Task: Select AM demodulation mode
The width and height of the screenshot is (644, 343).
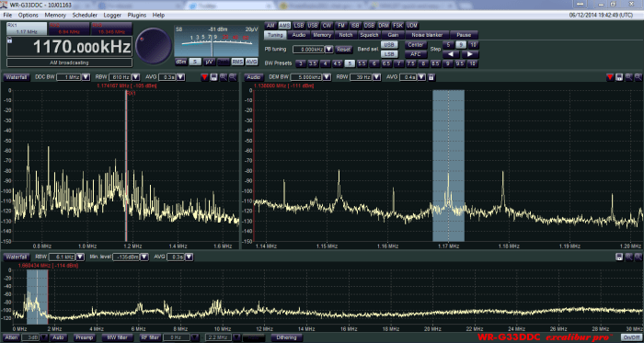Action: click(x=270, y=26)
